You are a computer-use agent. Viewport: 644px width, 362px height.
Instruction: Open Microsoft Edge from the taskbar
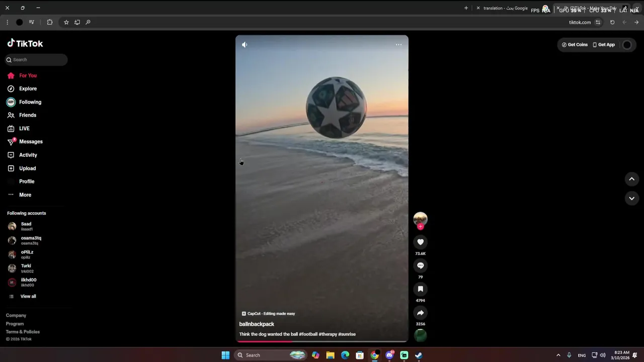[x=345, y=355]
